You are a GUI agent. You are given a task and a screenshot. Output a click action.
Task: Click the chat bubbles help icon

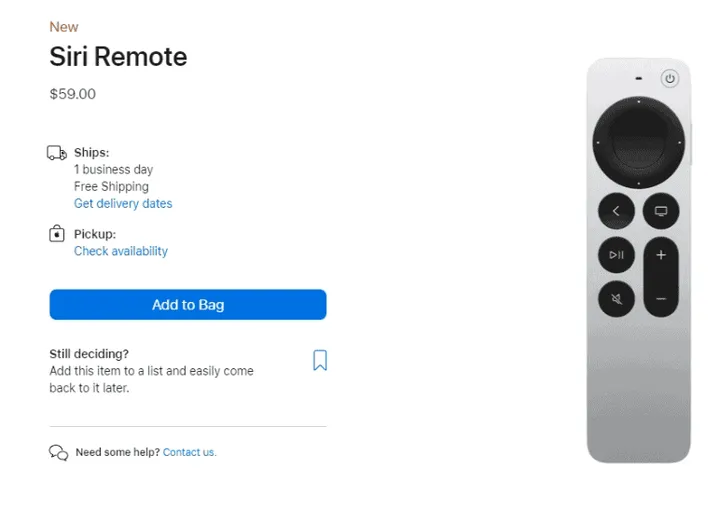tap(59, 452)
